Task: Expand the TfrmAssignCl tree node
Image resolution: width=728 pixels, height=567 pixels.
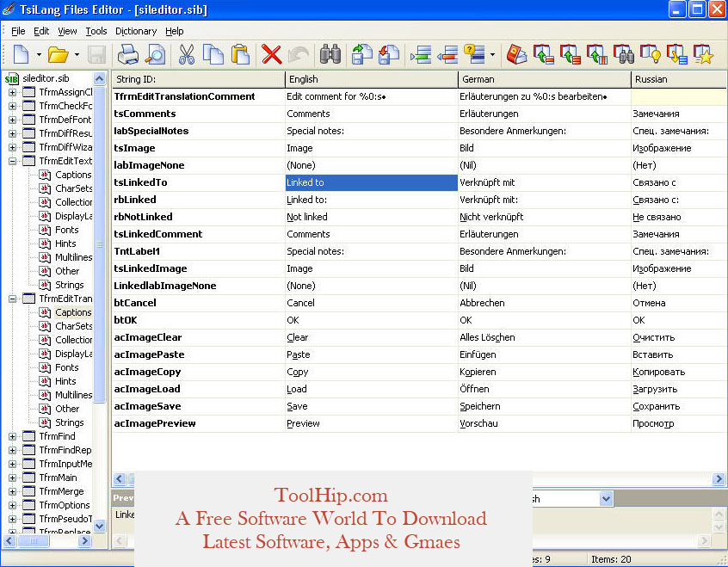Action: tap(13, 92)
